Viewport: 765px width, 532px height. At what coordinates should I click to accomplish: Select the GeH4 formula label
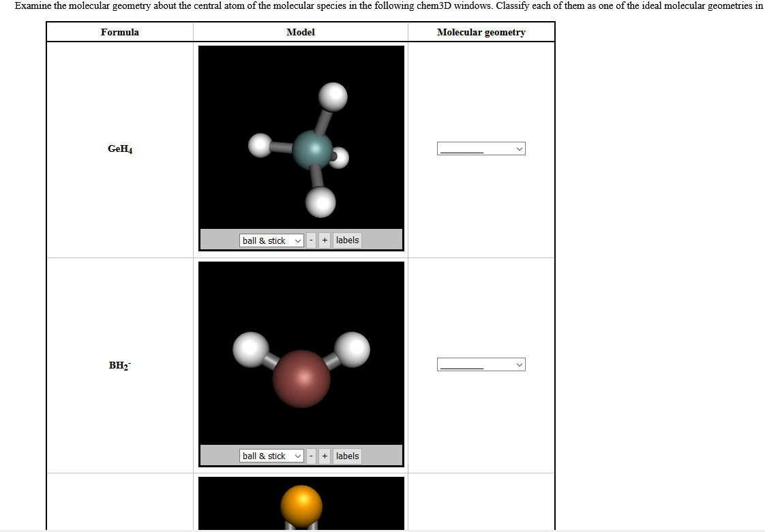coord(119,148)
